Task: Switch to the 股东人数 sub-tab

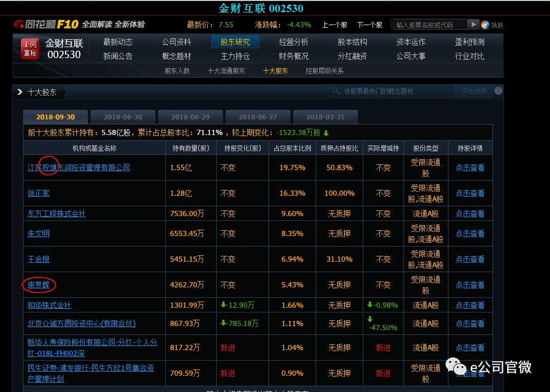Action: point(177,71)
